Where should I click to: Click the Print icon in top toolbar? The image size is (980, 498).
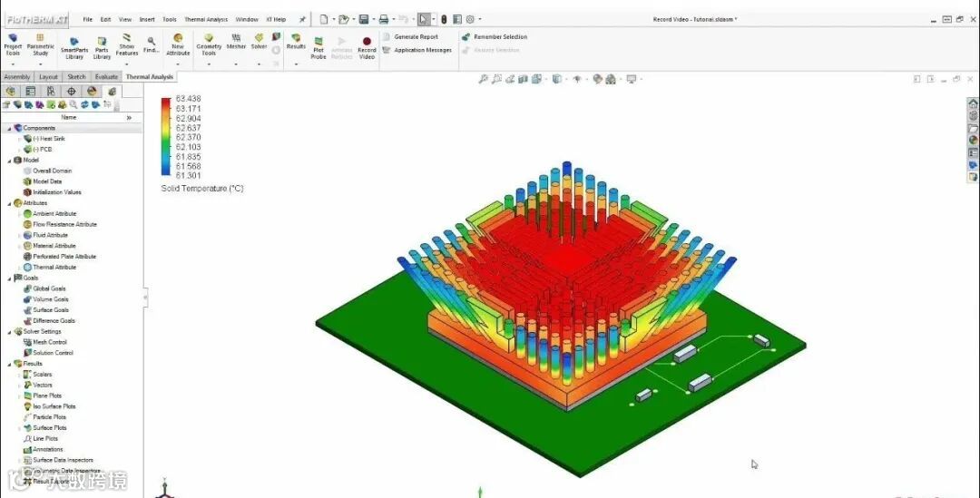coord(384,19)
